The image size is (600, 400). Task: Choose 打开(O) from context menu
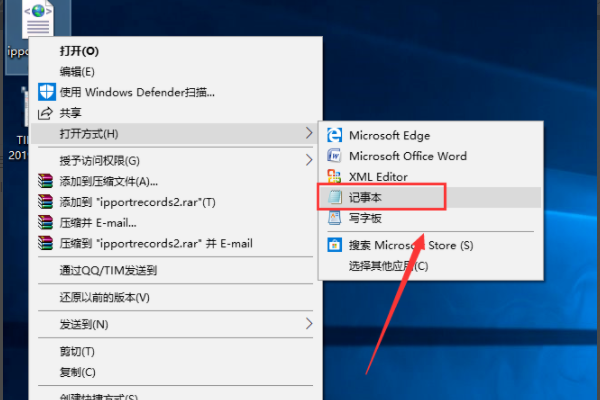(176, 51)
